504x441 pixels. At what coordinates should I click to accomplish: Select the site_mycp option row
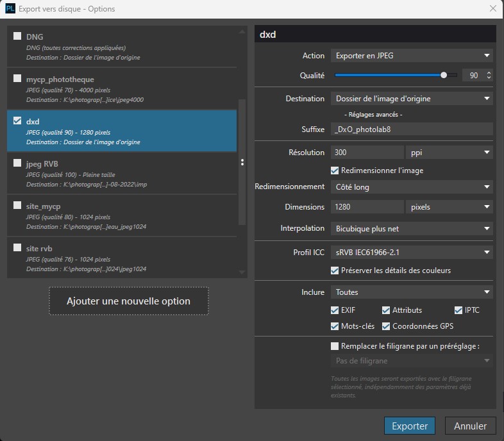tap(122, 216)
